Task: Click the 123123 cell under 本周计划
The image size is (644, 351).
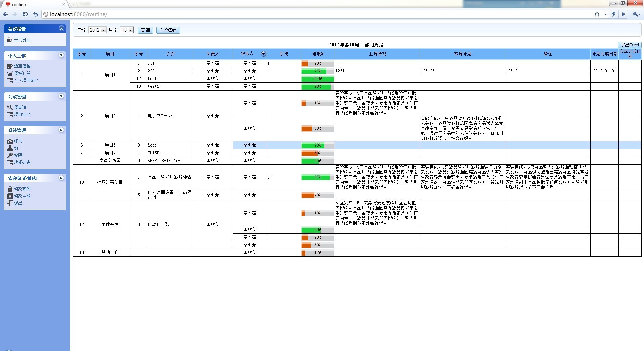Action: [x=462, y=71]
